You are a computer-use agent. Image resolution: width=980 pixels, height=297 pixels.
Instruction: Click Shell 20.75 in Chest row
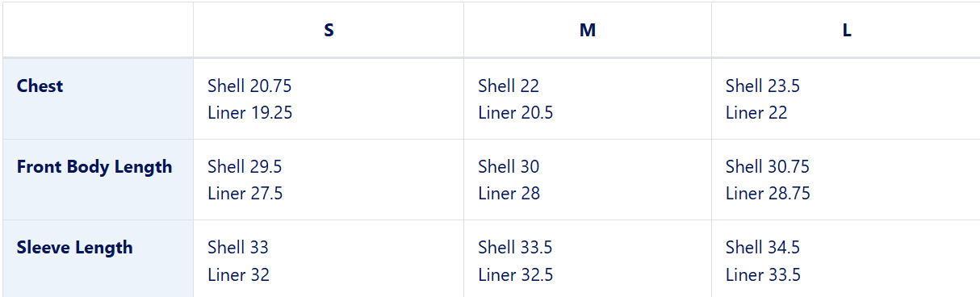(x=249, y=86)
